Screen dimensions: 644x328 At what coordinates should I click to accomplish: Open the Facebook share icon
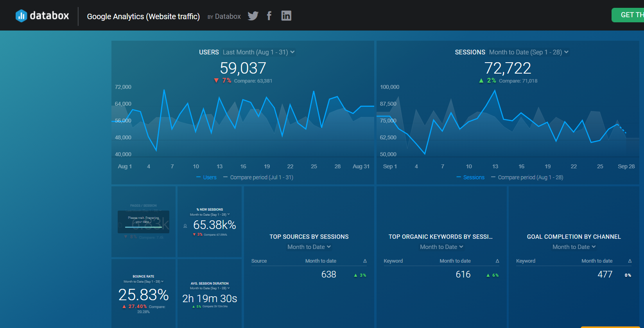point(269,16)
